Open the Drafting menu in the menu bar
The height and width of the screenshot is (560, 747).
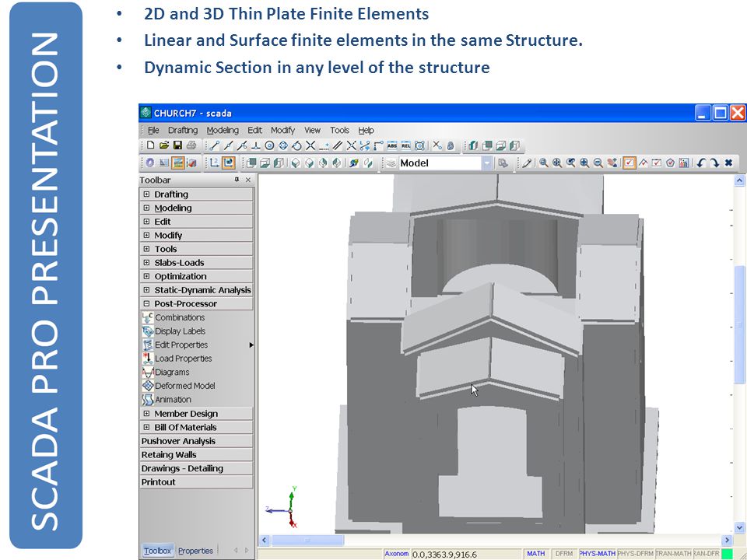182,130
